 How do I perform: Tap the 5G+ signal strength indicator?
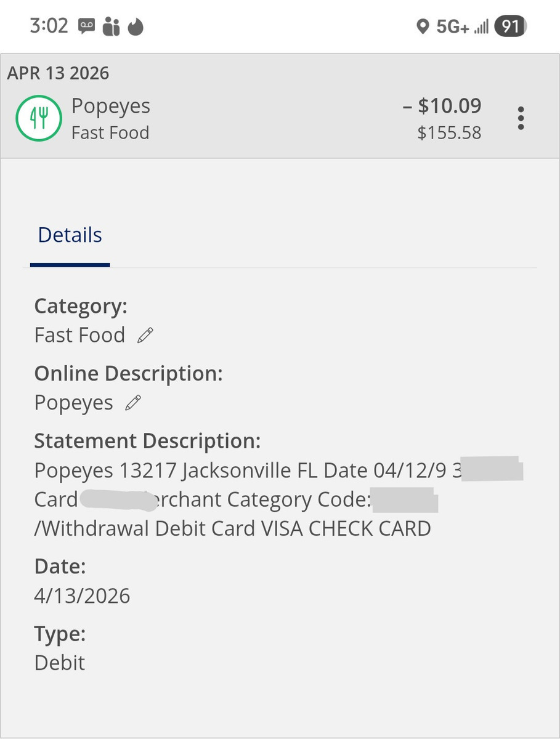(462, 26)
